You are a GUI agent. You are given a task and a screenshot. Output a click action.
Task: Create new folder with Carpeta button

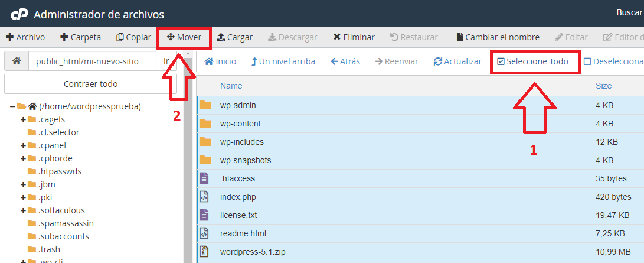pyautogui.click(x=80, y=37)
